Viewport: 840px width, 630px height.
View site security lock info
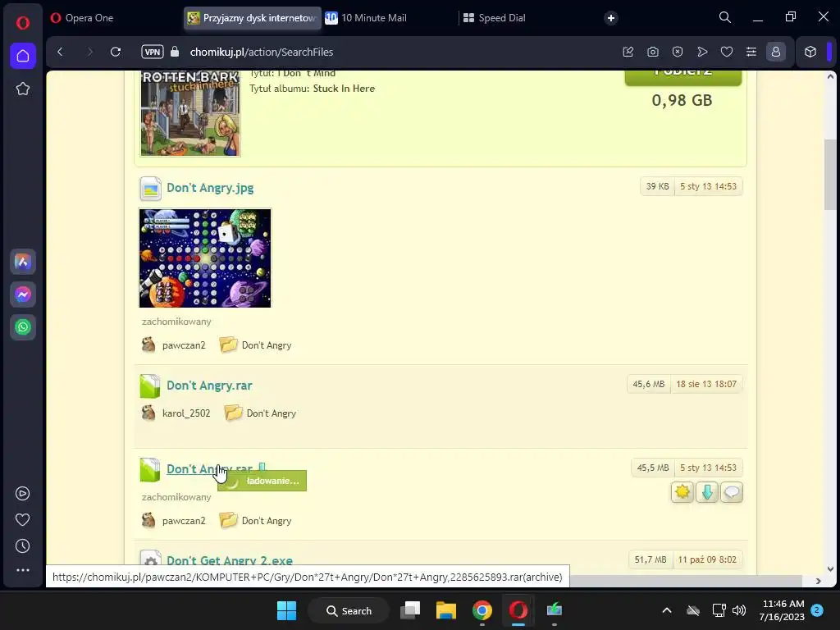tap(174, 52)
